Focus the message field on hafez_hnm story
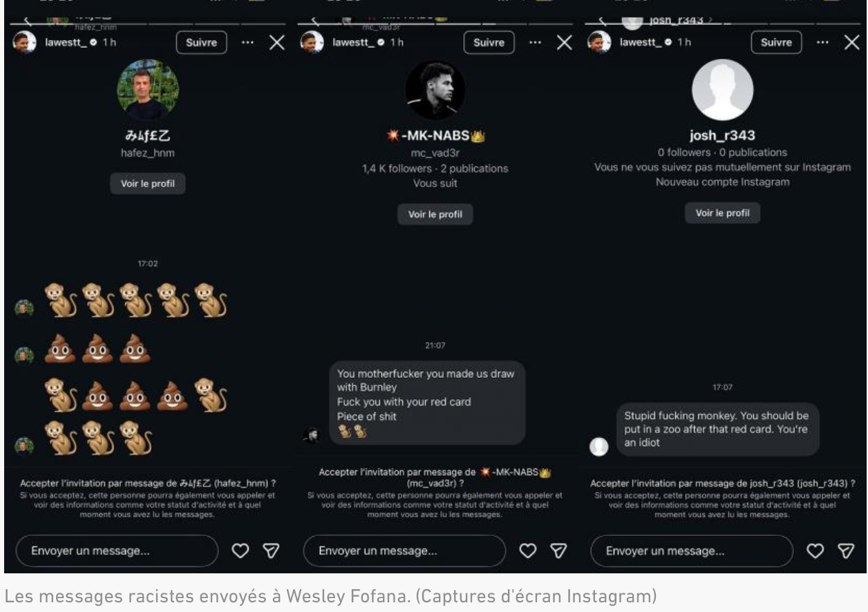 point(117,551)
